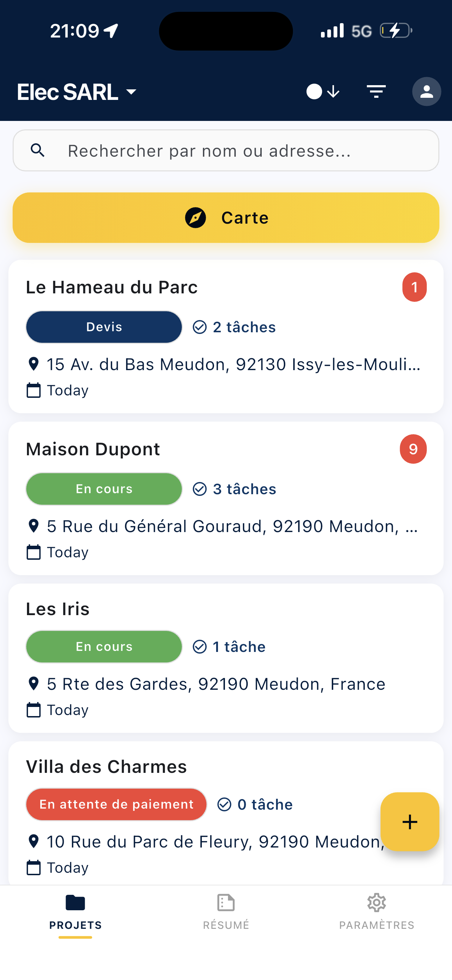
Task: Tap the red 1 badge on Le Hameau du Parc
Action: tap(414, 287)
